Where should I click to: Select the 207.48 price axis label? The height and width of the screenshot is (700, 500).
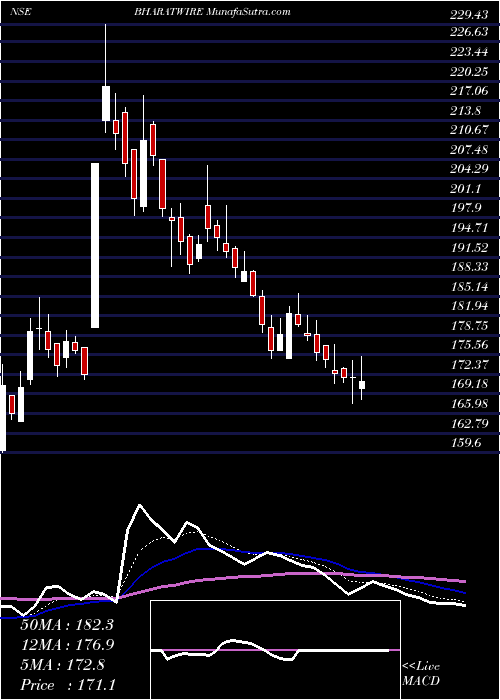(x=469, y=150)
